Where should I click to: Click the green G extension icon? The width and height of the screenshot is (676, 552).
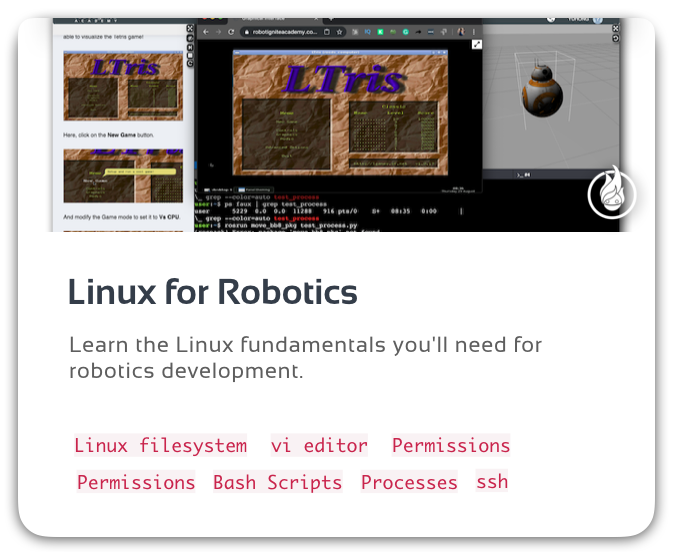tap(406, 32)
